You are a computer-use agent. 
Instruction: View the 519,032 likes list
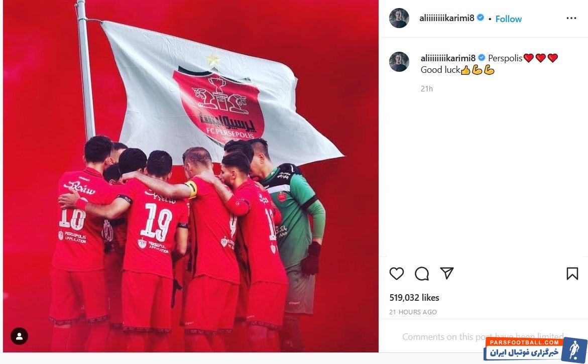click(x=414, y=298)
